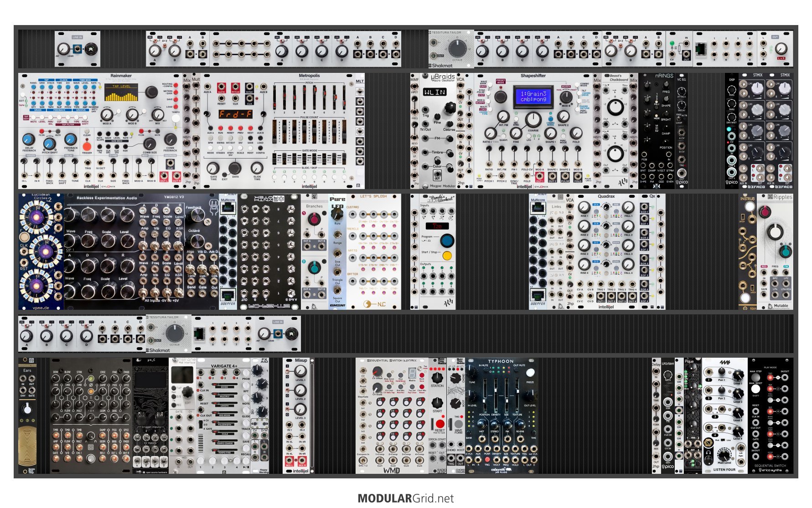Click the Rainmaker COMB SIZE knob
The width and height of the screenshot is (812, 508).
150,145
